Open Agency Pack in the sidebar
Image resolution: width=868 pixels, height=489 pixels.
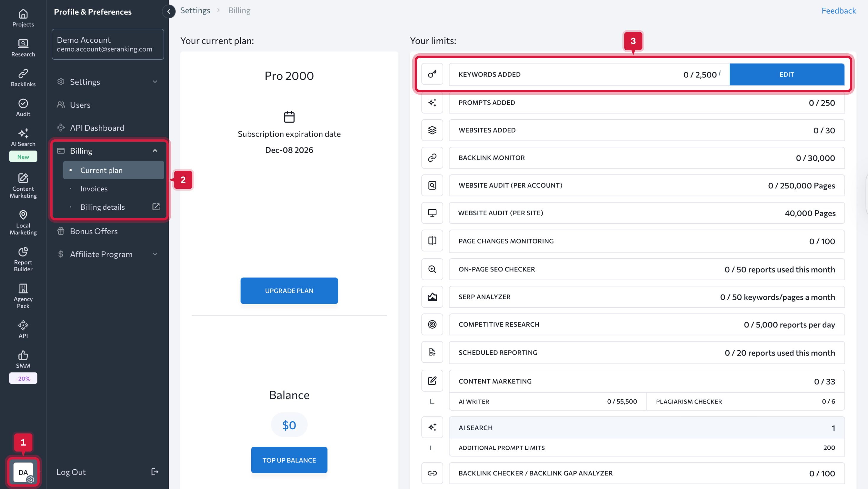[23, 296]
